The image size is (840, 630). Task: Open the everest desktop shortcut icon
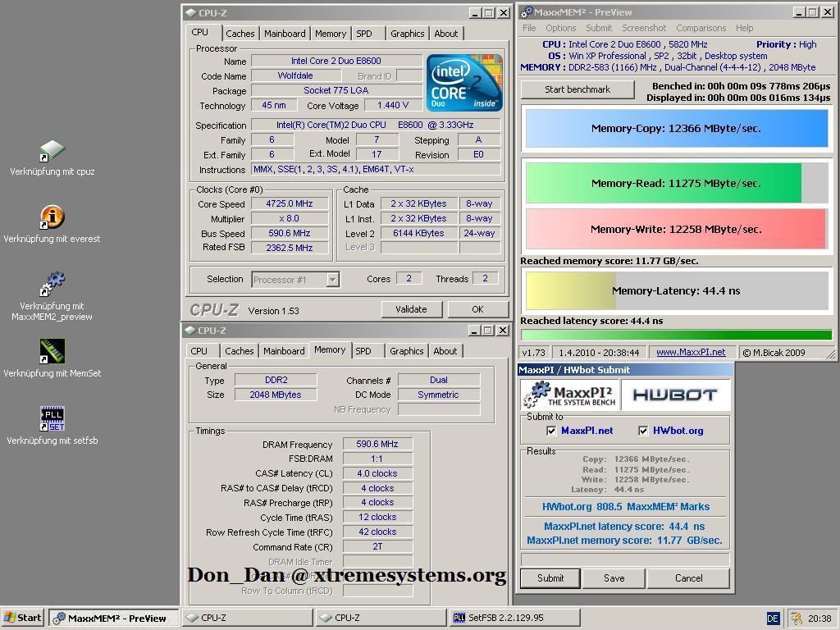tap(52, 217)
